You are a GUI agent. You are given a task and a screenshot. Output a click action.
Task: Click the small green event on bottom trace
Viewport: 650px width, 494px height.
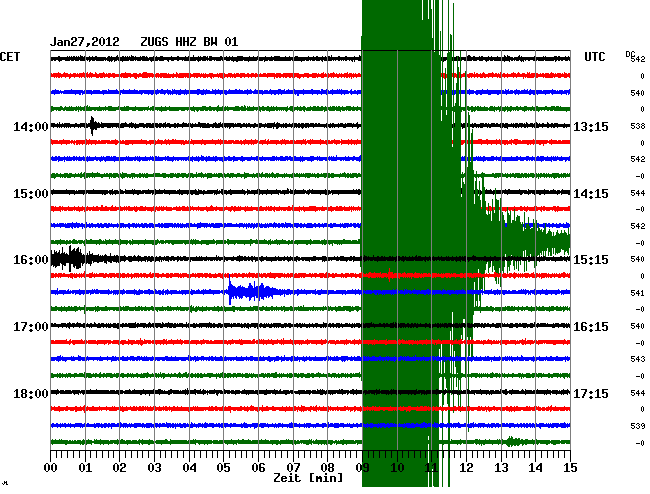coord(513,441)
